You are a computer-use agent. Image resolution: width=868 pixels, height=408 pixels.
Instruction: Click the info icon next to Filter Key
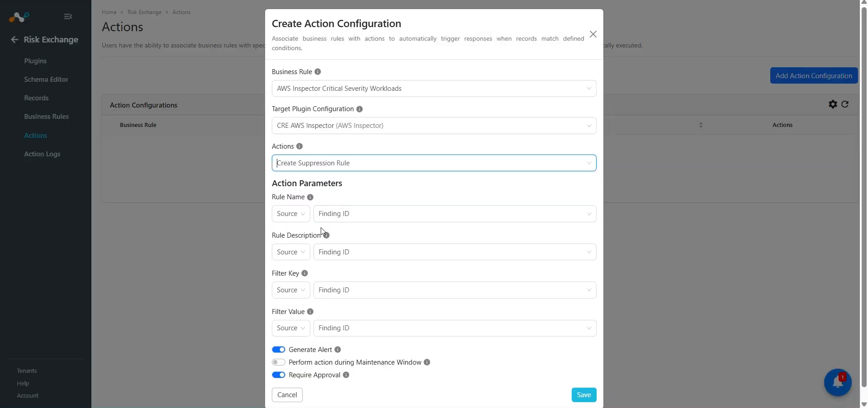point(304,273)
